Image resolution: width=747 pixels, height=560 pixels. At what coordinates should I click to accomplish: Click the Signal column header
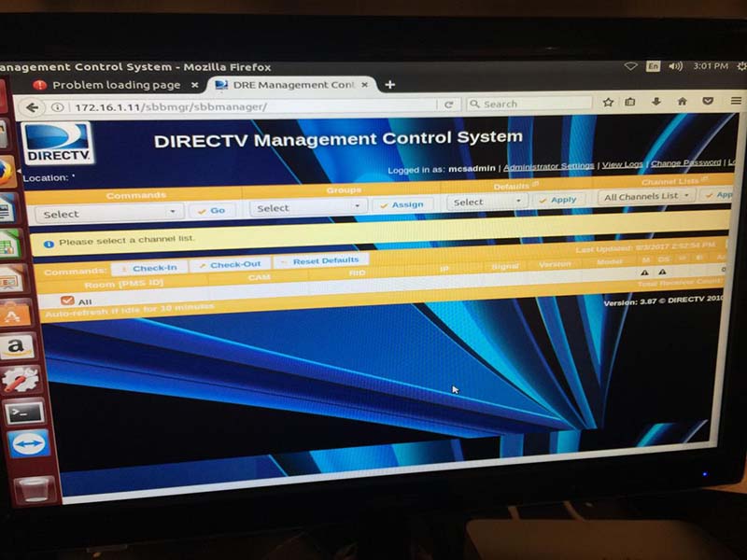(x=505, y=266)
